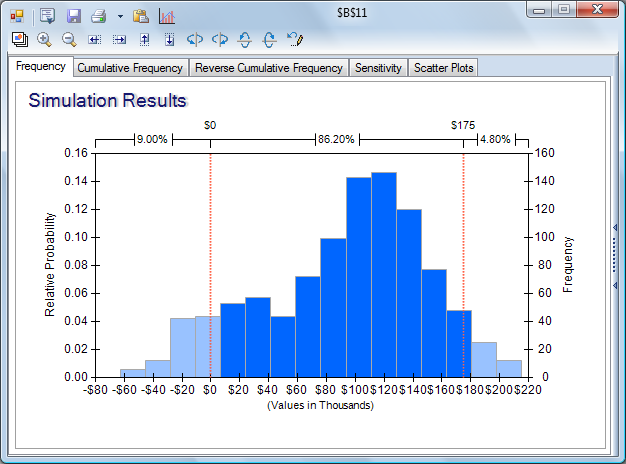Screen dimensions: 626x464
Task: Open the print options dropdown arrow
Action: (x=119, y=17)
